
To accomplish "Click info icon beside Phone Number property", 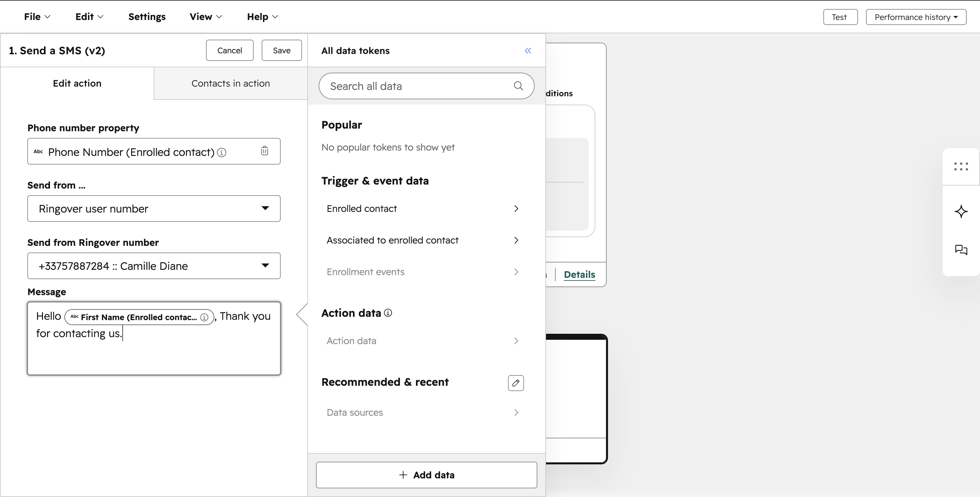I will click(x=221, y=153).
